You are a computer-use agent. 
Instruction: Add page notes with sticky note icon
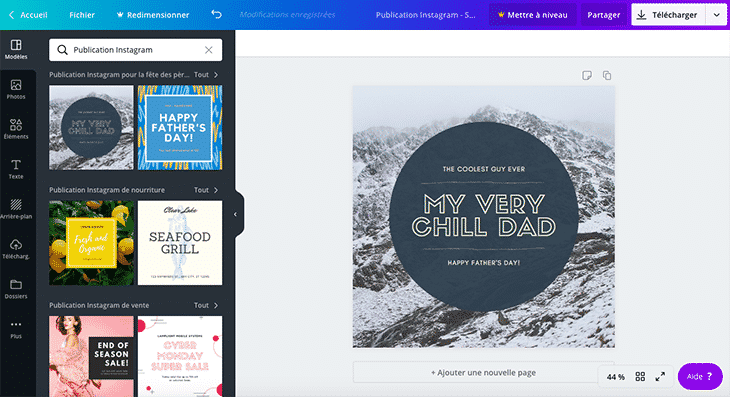pos(587,75)
